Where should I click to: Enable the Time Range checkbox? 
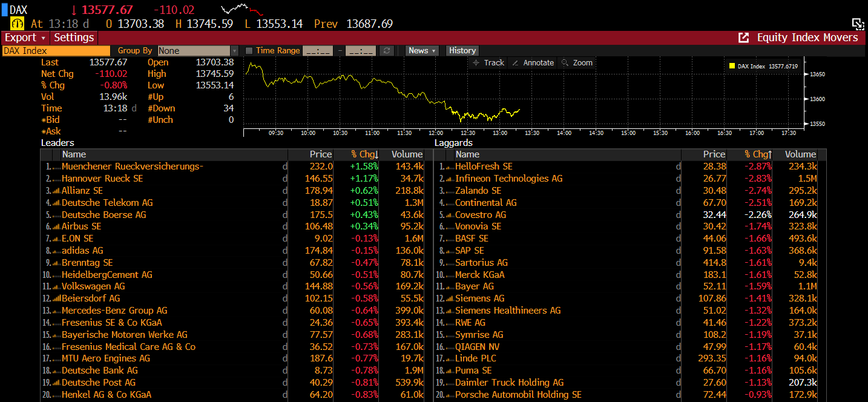pos(249,51)
